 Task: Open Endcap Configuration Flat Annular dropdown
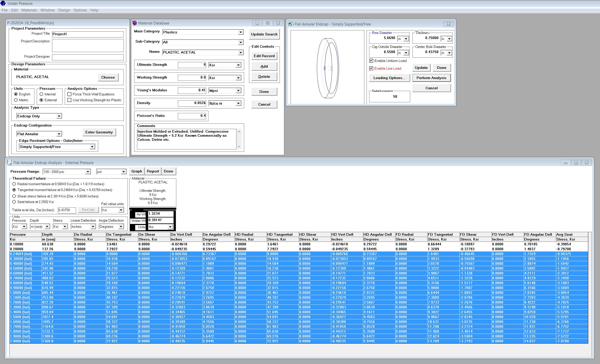(59, 134)
